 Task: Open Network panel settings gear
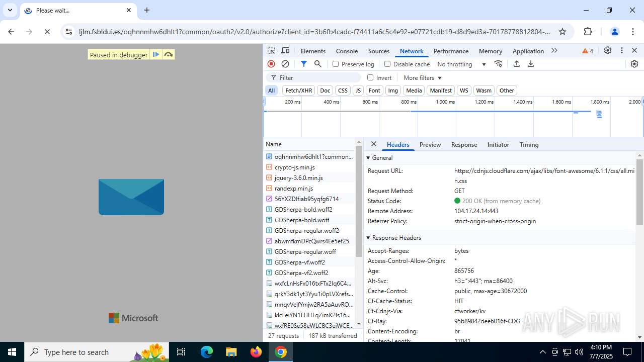click(634, 64)
